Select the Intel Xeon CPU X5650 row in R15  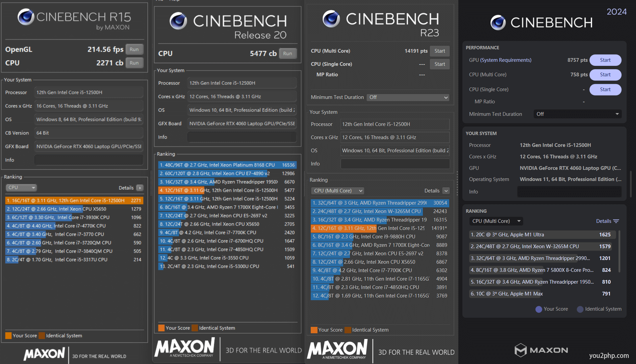(74, 209)
